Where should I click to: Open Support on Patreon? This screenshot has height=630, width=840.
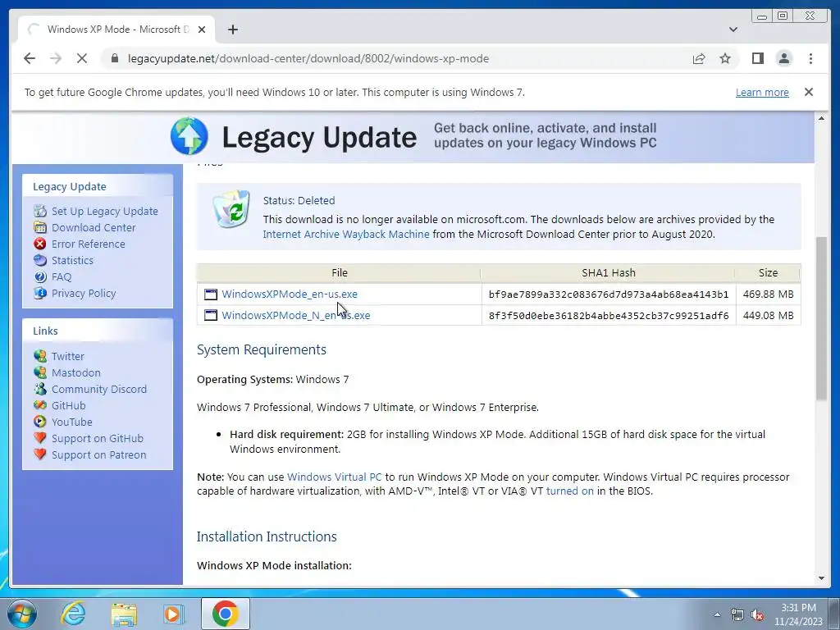tap(98, 454)
